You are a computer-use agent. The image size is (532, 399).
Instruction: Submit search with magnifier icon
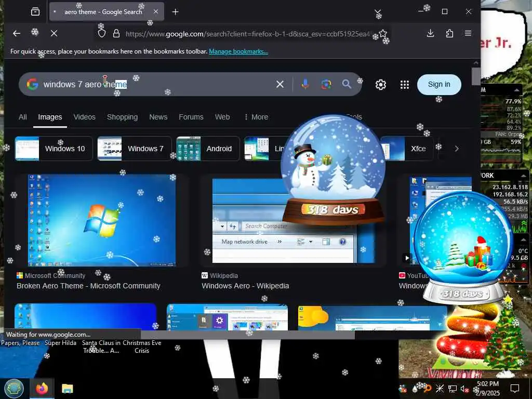pyautogui.click(x=347, y=84)
